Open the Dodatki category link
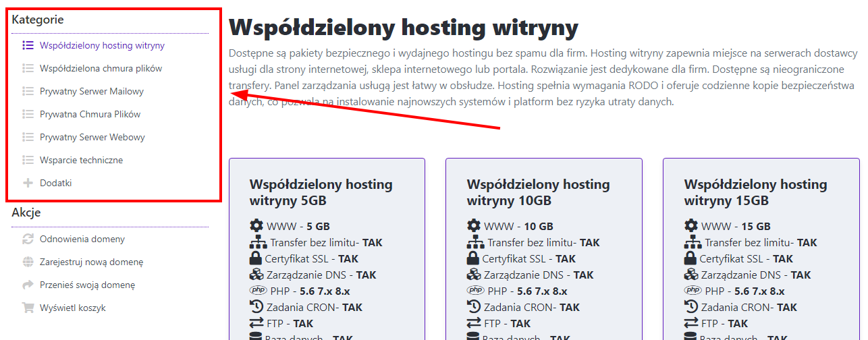Image resolution: width=868 pixels, height=340 pixels. click(55, 183)
